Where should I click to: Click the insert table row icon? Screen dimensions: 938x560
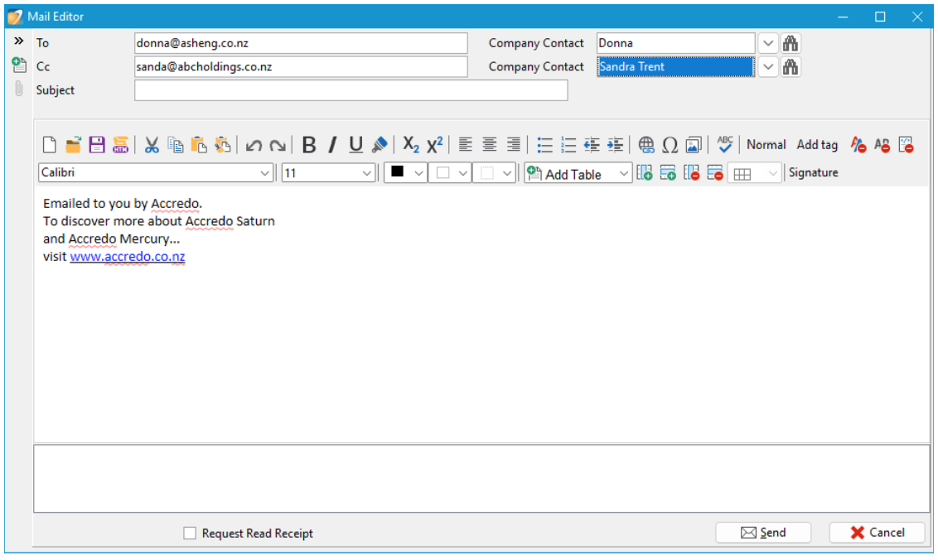(668, 173)
